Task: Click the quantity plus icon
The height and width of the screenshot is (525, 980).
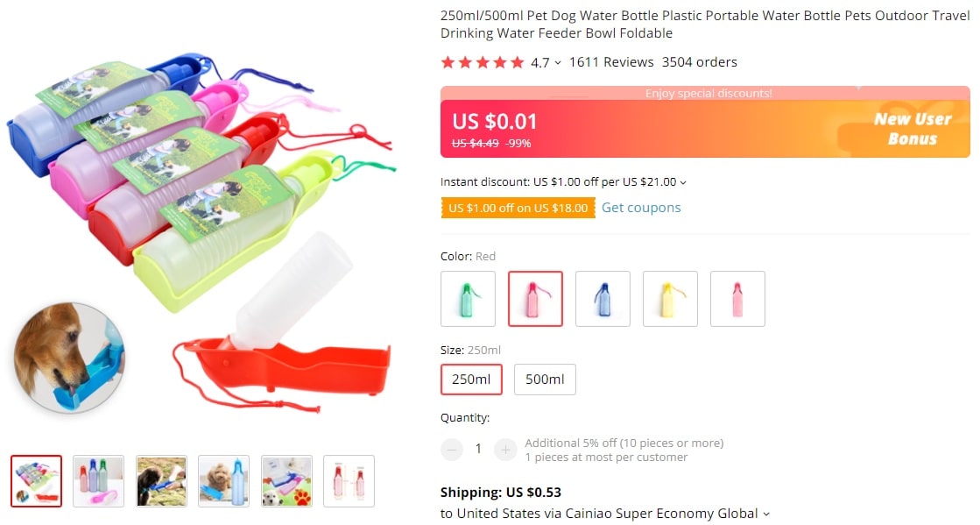Action: coord(505,449)
